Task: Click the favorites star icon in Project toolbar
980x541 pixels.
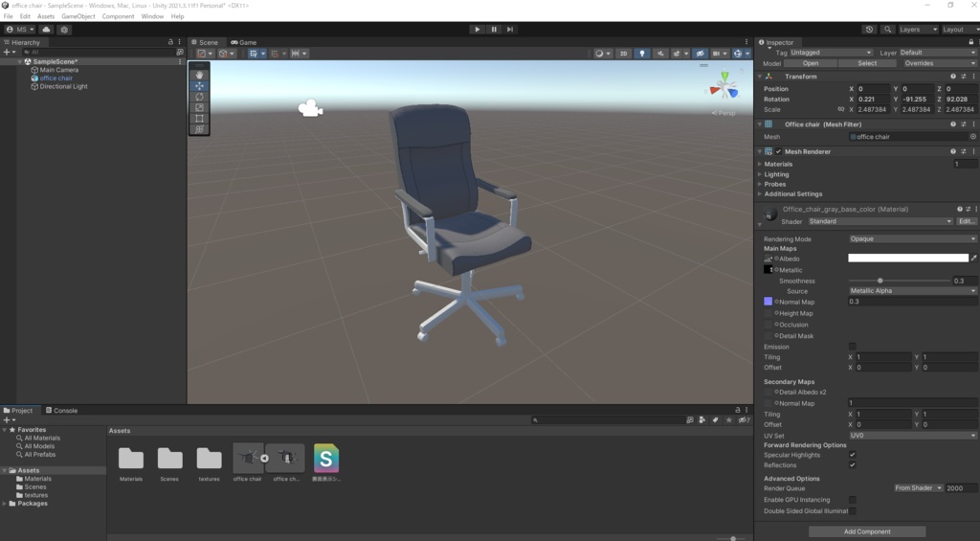Action: tap(728, 420)
